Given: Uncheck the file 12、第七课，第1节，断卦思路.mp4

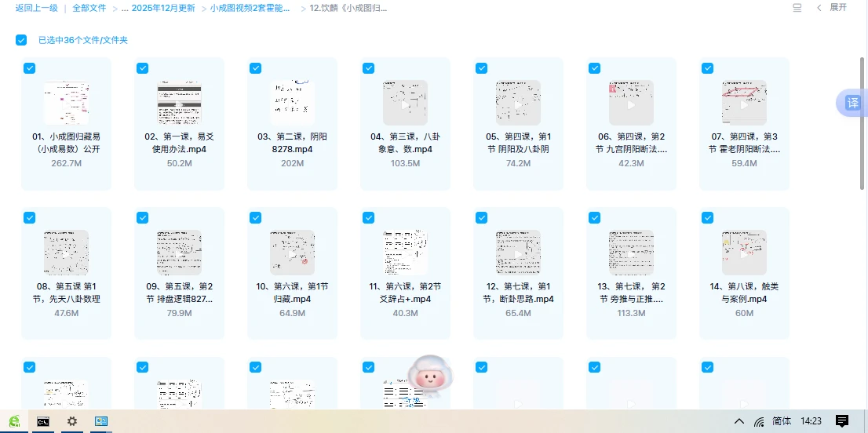Looking at the screenshot, I should pos(481,218).
